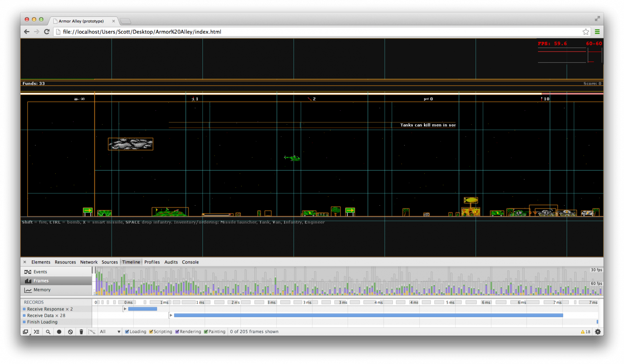This screenshot has height=364, width=624.
Task: Expand the Receive Data record disclosure triangle
Action: (x=171, y=315)
